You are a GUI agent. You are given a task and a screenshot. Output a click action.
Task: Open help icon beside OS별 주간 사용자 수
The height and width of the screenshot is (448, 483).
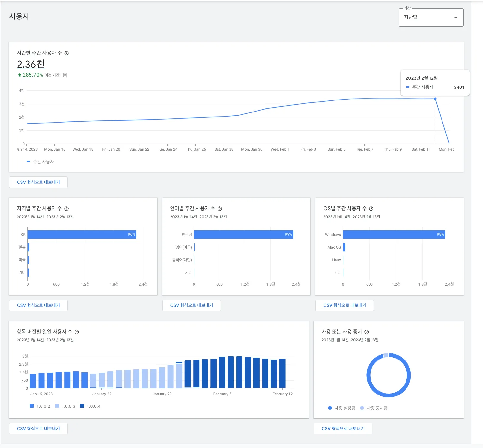coord(371,209)
